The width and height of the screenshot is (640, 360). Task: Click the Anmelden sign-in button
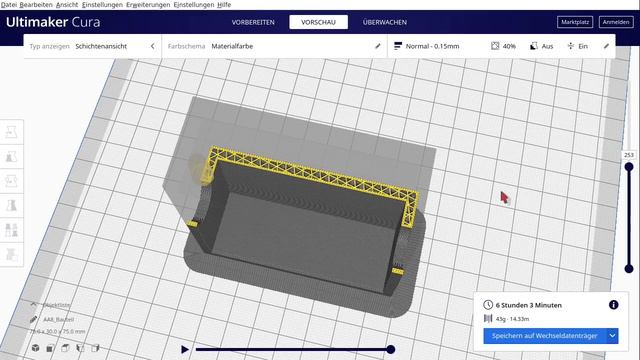click(x=616, y=22)
